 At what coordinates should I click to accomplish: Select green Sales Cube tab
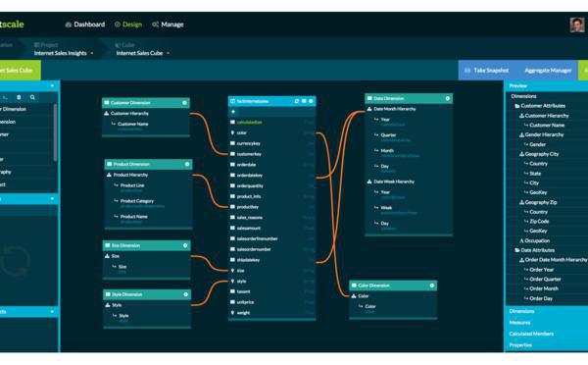tap(20, 71)
